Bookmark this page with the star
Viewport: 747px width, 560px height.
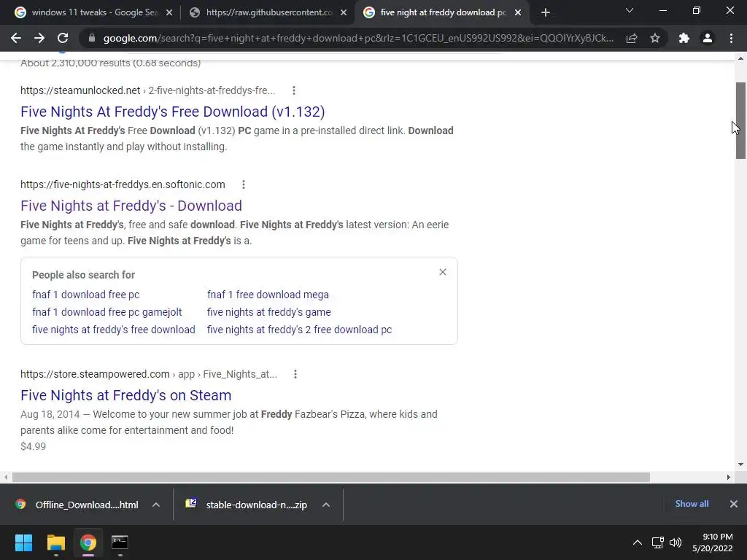[655, 38]
